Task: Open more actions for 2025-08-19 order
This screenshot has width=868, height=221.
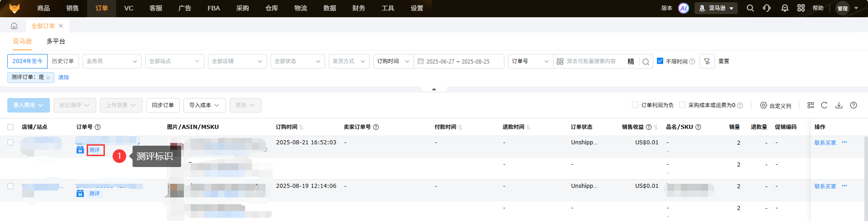Action: [x=844, y=186]
